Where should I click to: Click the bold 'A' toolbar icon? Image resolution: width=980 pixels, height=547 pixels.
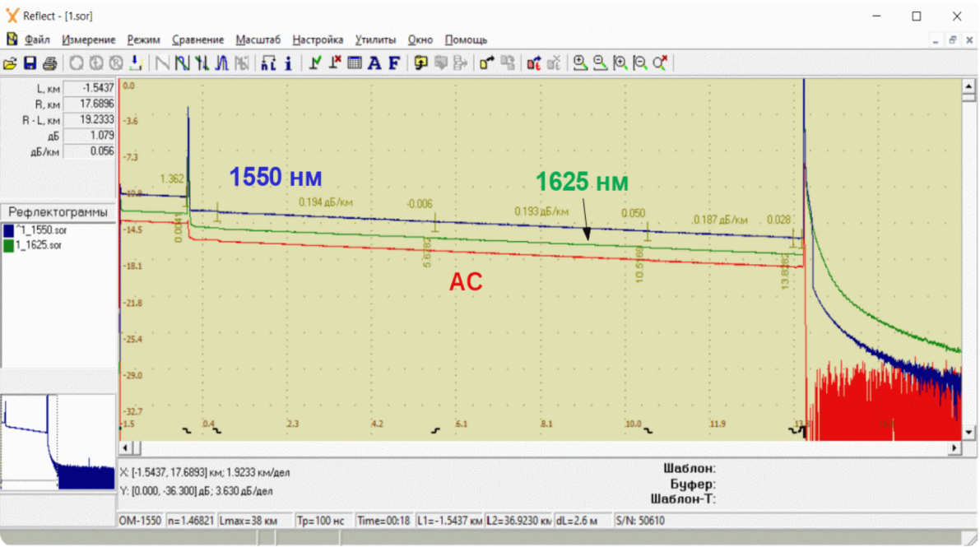[374, 63]
